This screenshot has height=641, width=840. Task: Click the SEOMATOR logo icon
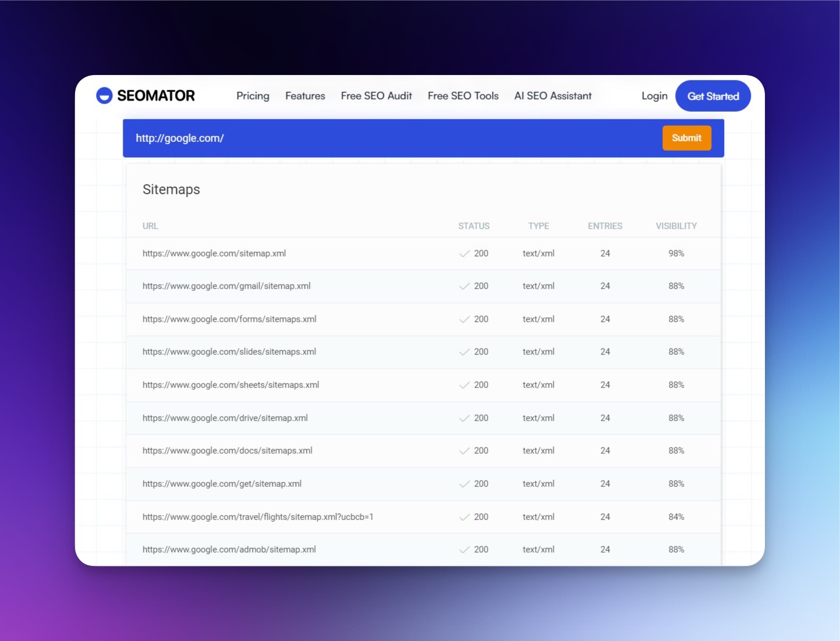pyautogui.click(x=104, y=95)
